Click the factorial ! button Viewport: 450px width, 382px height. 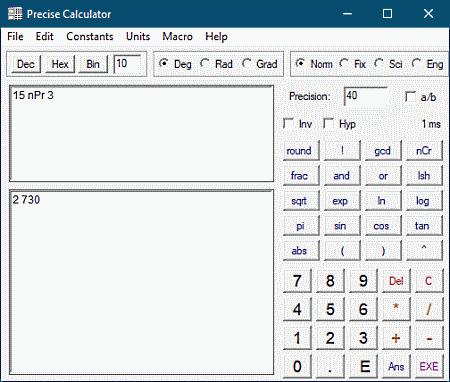click(342, 151)
